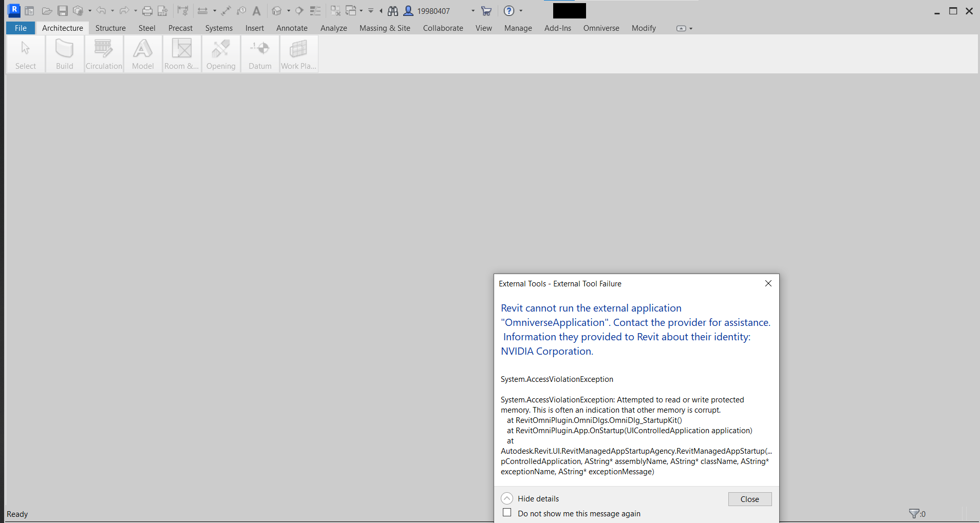Image resolution: width=980 pixels, height=523 pixels.
Task: Open user account 19980407 dropdown arrow
Action: (x=473, y=11)
